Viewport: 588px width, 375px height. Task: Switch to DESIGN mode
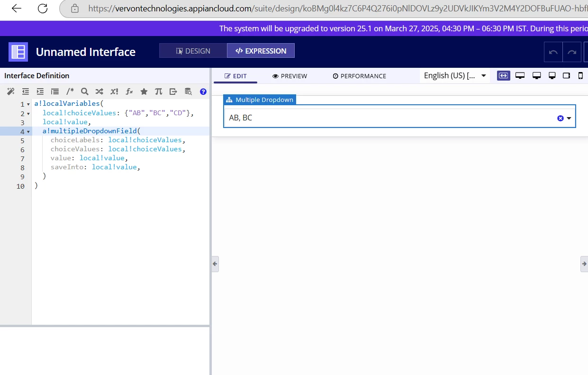[x=193, y=51]
